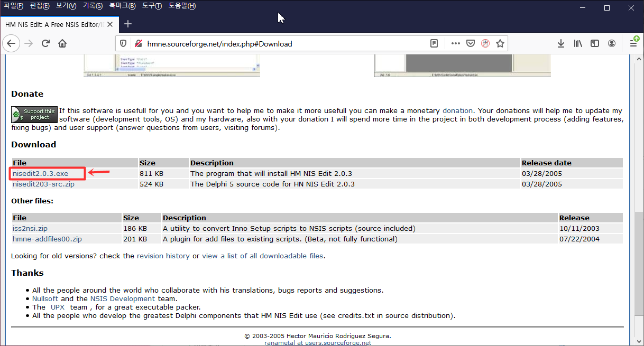
Task: Toggle reader view icon in address bar
Action: pos(434,44)
